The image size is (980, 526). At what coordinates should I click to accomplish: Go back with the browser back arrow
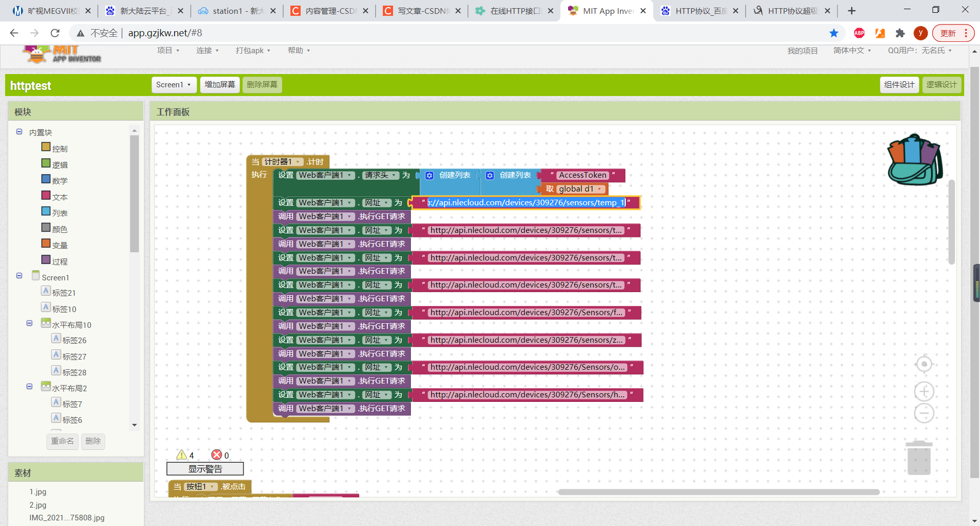coord(14,33)
